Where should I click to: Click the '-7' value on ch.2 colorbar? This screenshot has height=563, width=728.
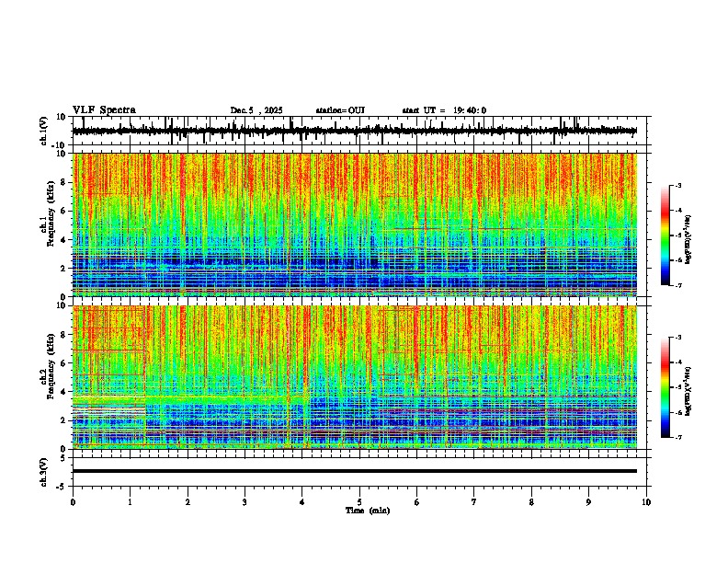(x=677, y=437)
